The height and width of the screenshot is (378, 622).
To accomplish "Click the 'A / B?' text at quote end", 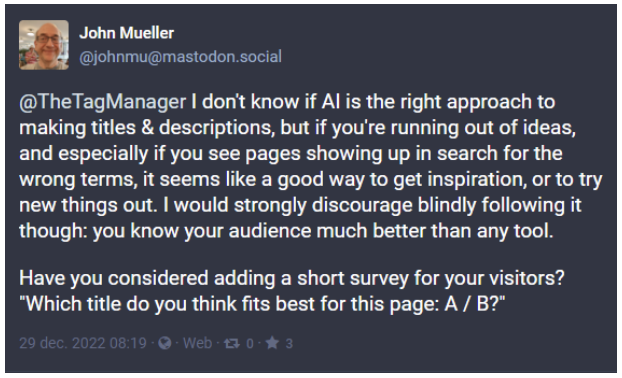I will tap(475, 304).
